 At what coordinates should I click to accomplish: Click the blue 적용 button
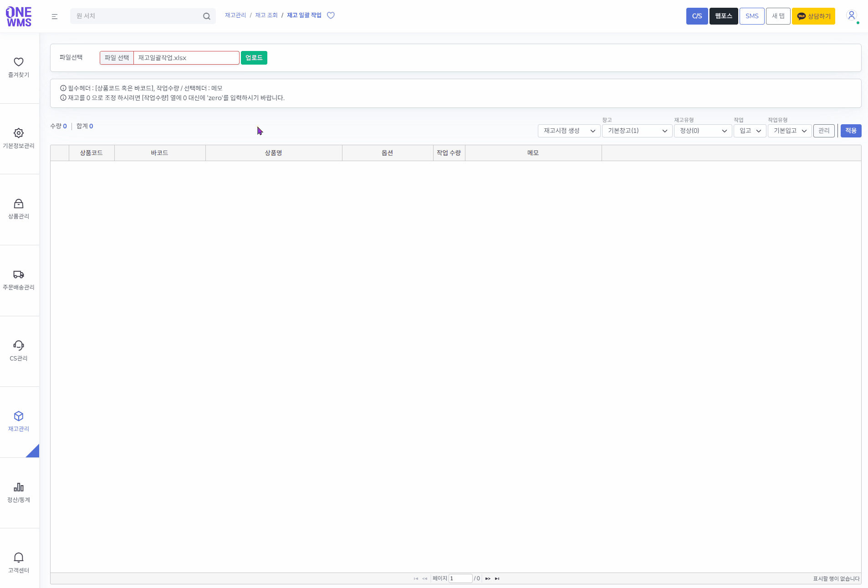851,131
